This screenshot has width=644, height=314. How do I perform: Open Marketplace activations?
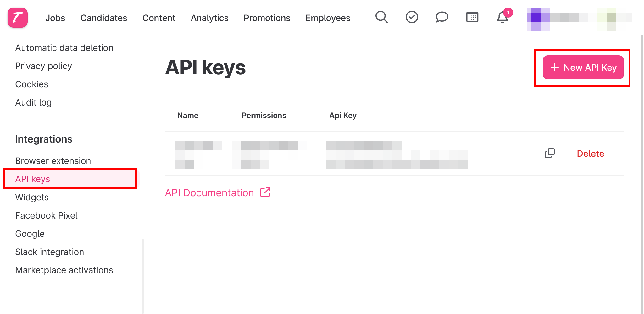coord(64,270)
